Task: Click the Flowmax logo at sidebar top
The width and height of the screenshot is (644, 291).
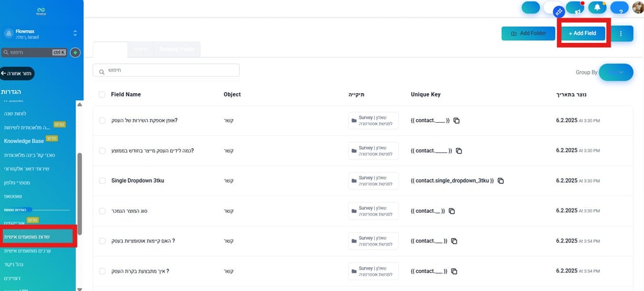Action: tap(41, 11)
